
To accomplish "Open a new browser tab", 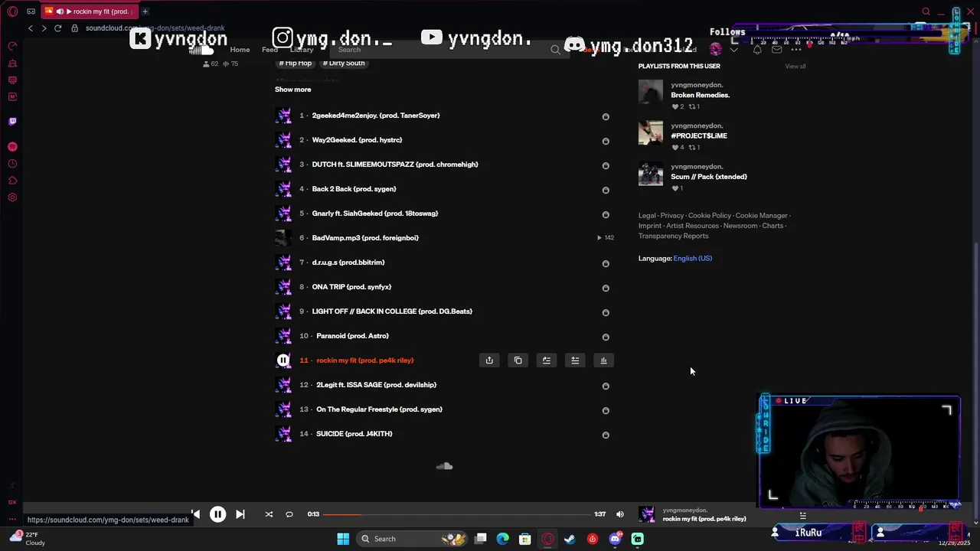I will pyautogui.click(x=145, y=11).
